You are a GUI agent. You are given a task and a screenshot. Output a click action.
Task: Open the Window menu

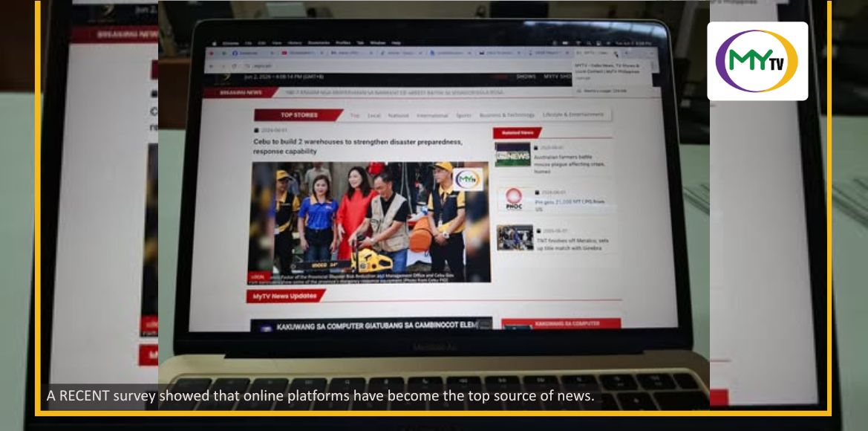(x=378, y=43)
